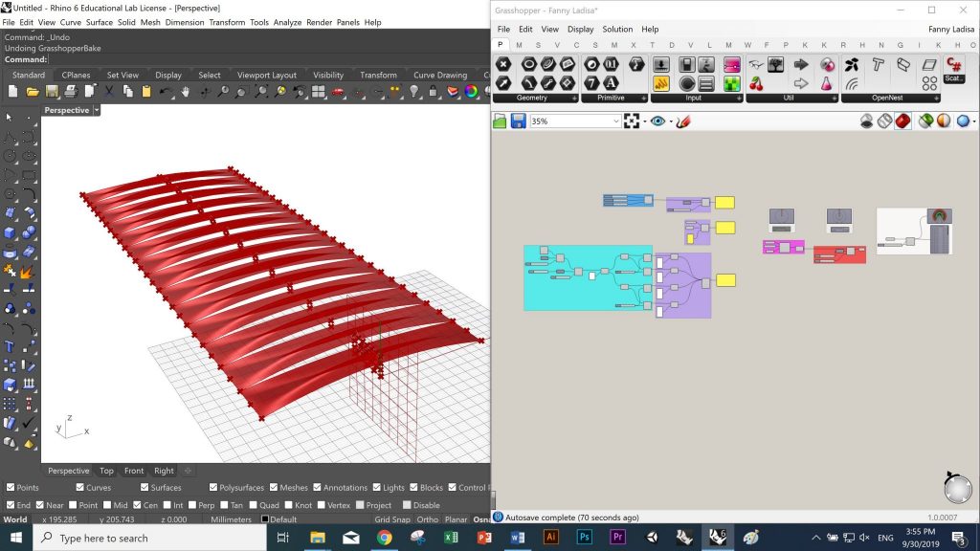This screenshot has height=551, width=980.
Task: Select the C# script component icon
Action: [954, 65]
